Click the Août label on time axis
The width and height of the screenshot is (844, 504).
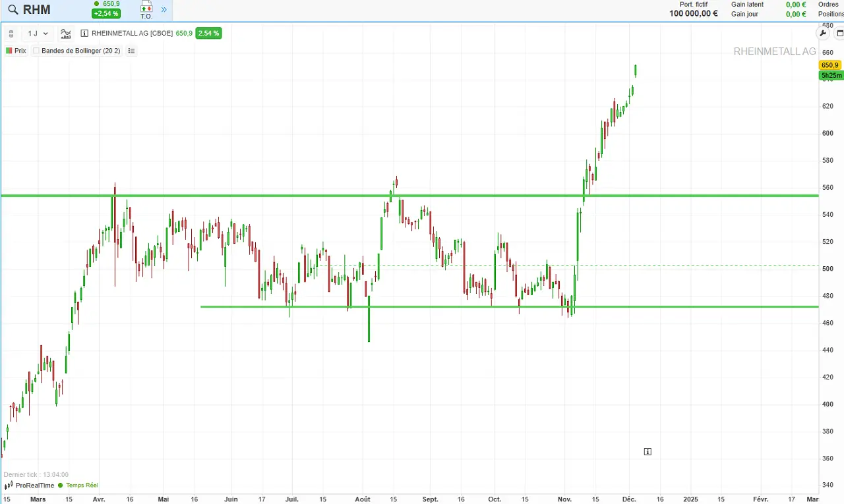(363, 499)
